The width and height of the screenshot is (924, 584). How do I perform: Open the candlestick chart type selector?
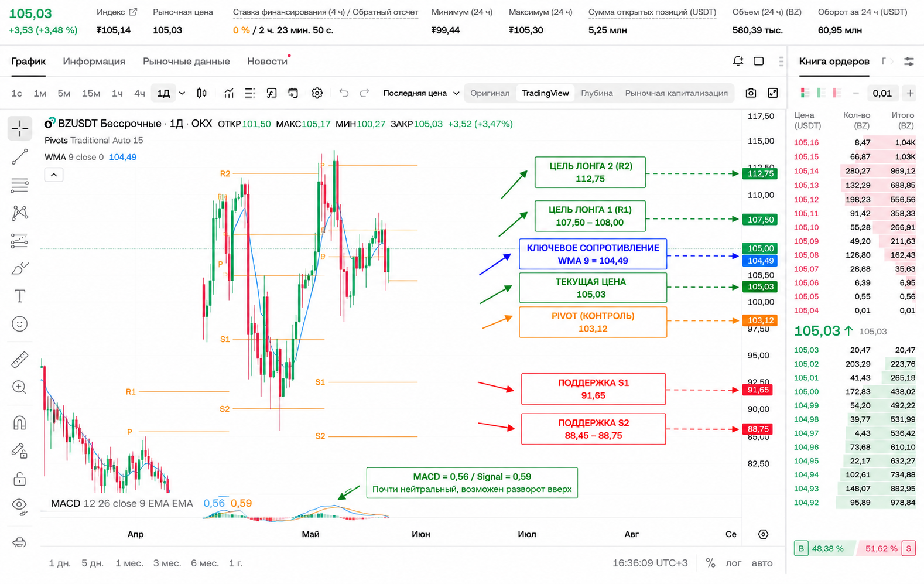tap(202, 93)
